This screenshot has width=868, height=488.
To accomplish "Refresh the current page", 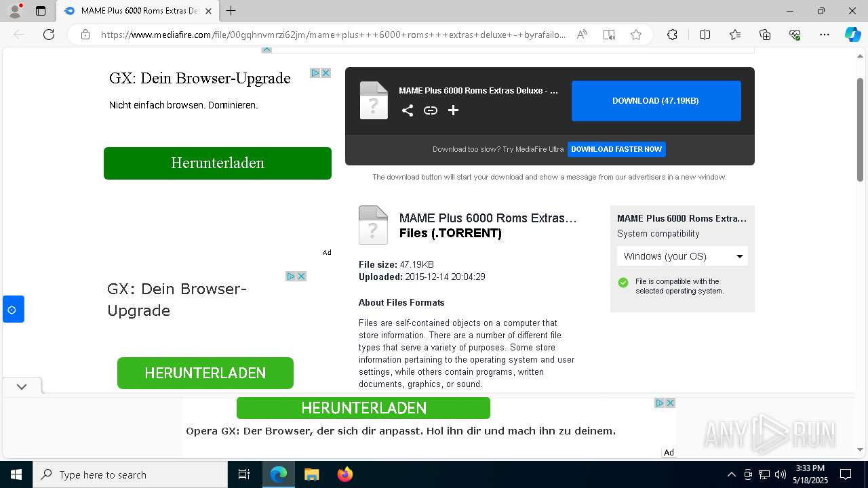I will [x=49, y=35].
